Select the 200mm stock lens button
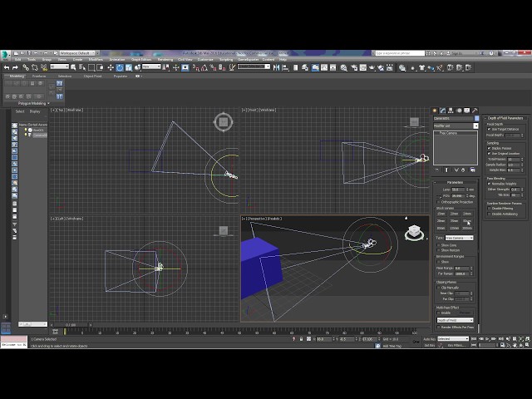 click(467, 228)
